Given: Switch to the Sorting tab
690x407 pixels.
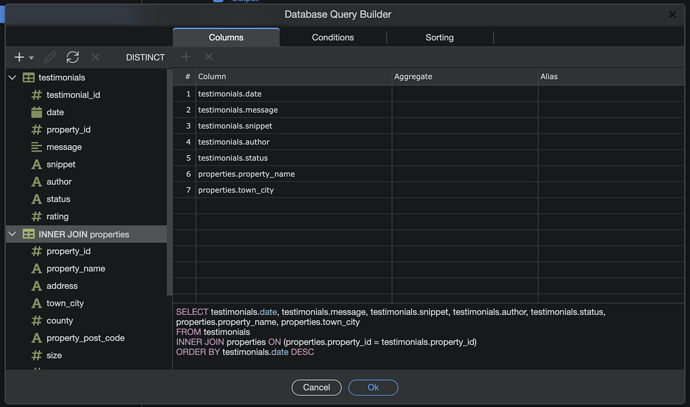Looking at the screenshot, I should [439, 37].
